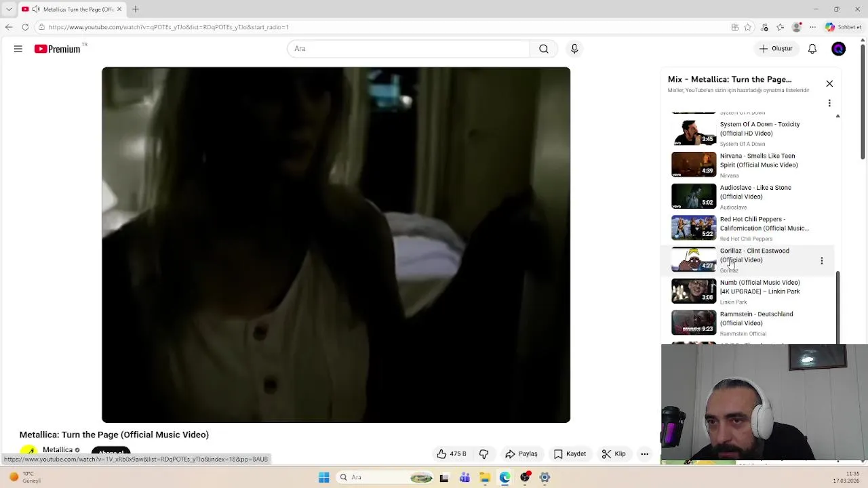This screenshot has height=488, width=868.
Task: Create a clip with Klip
Action: point(614,454)
